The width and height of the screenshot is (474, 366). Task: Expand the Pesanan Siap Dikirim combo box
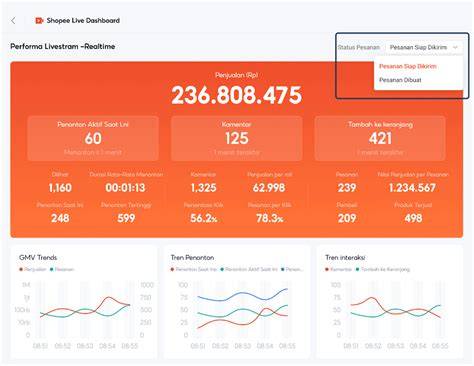423,47
